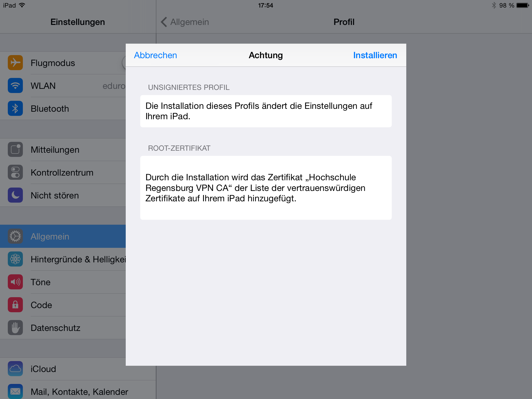Open the iCloud settings row
Image resolution: width=532 pixels, height=399 pixels.
click(78, 369)
